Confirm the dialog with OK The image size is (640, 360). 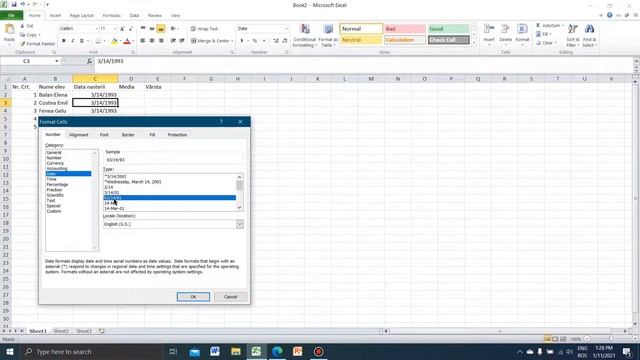point(193,297)
